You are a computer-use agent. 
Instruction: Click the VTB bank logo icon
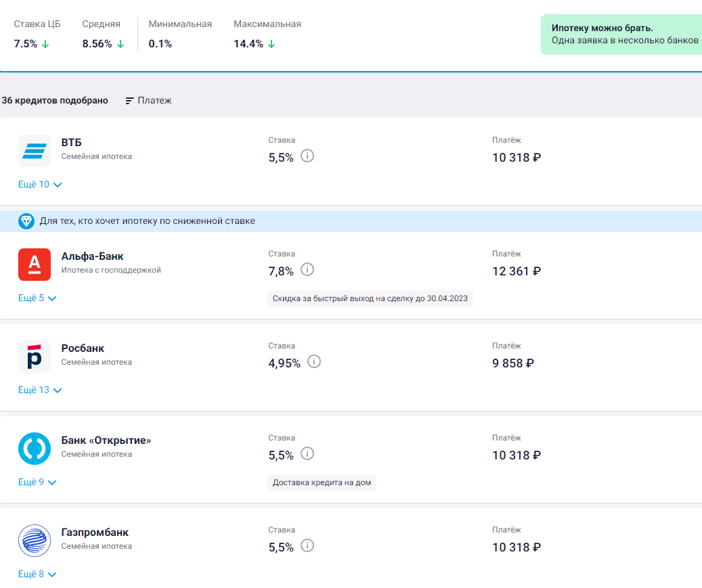click(x=35, y=151)
